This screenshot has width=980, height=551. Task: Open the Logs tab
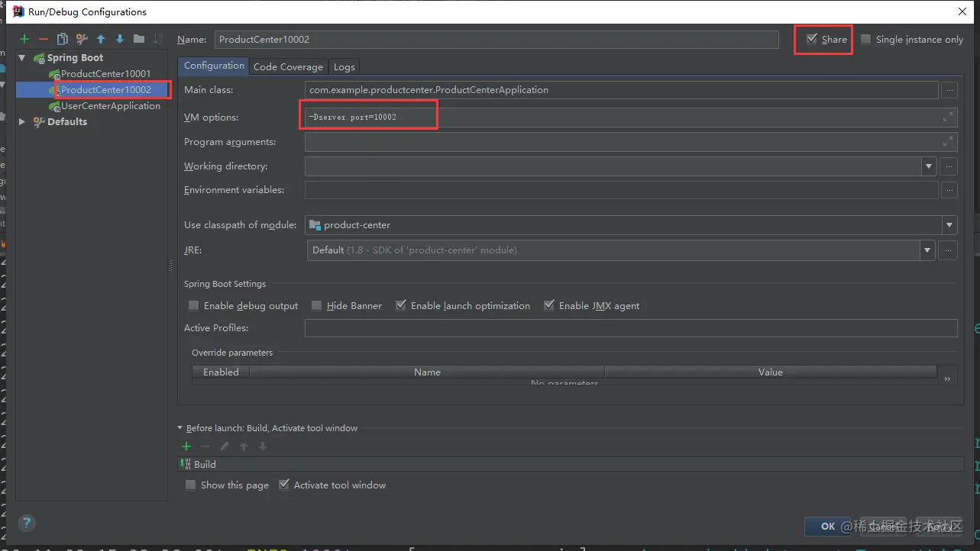(344, 67)
